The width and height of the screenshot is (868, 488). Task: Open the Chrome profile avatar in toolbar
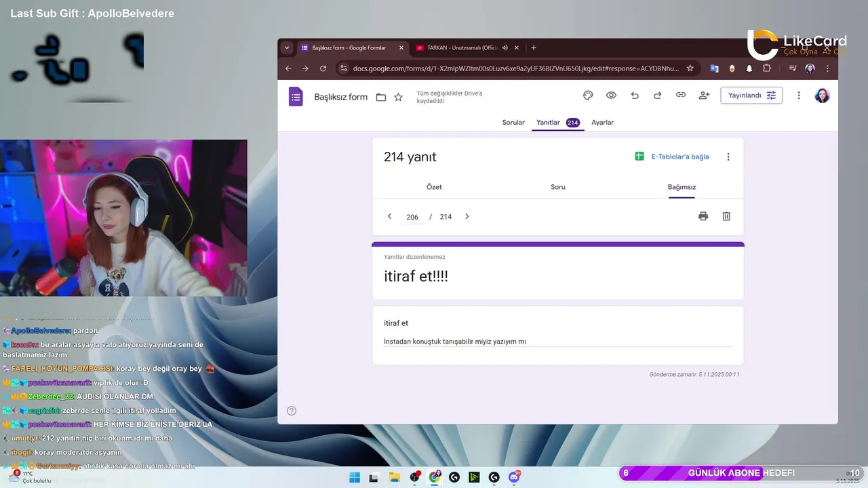click(810, 68)
